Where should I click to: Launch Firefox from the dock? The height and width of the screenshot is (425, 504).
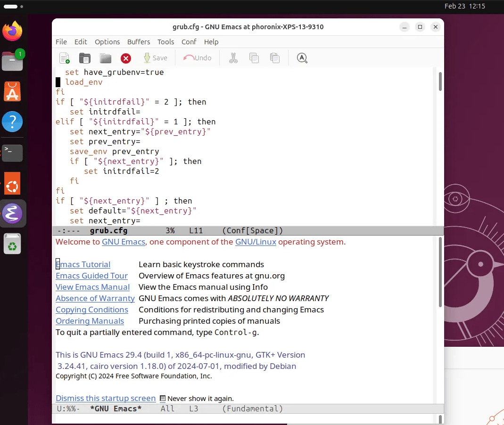pos(12,31)
